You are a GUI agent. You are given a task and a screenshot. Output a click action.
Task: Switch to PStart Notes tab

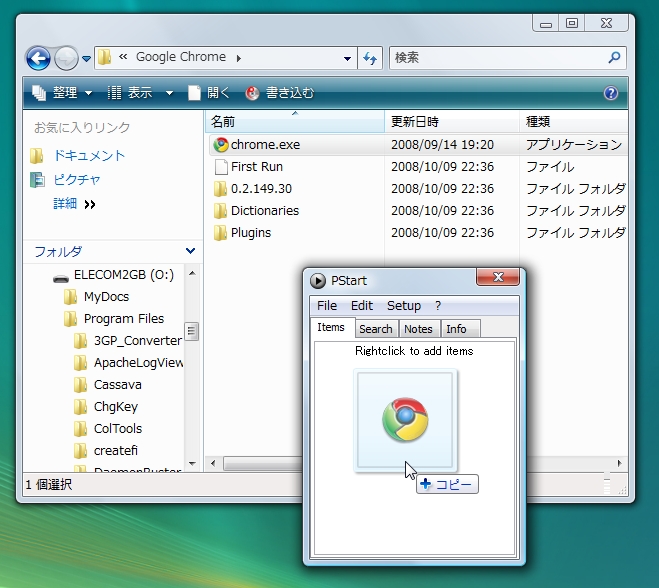click(418, 329)
